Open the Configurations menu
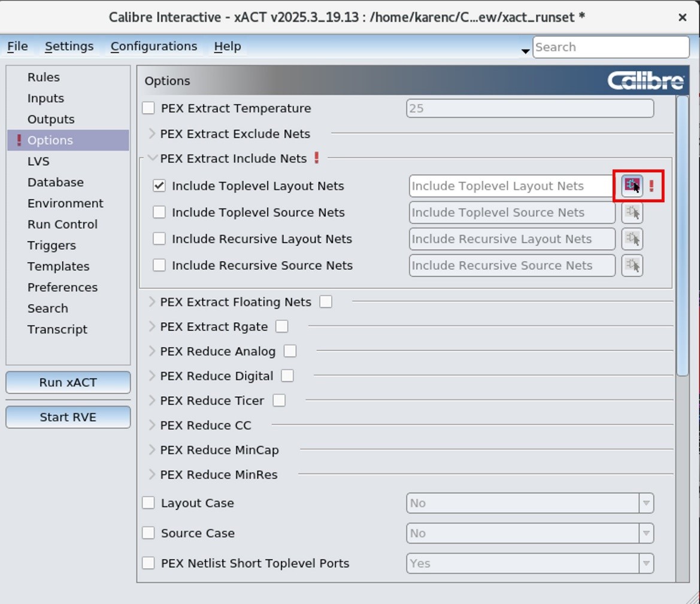The width and height of the screenshot is (700, 604). pyautogui.click(x=153, y=46)
